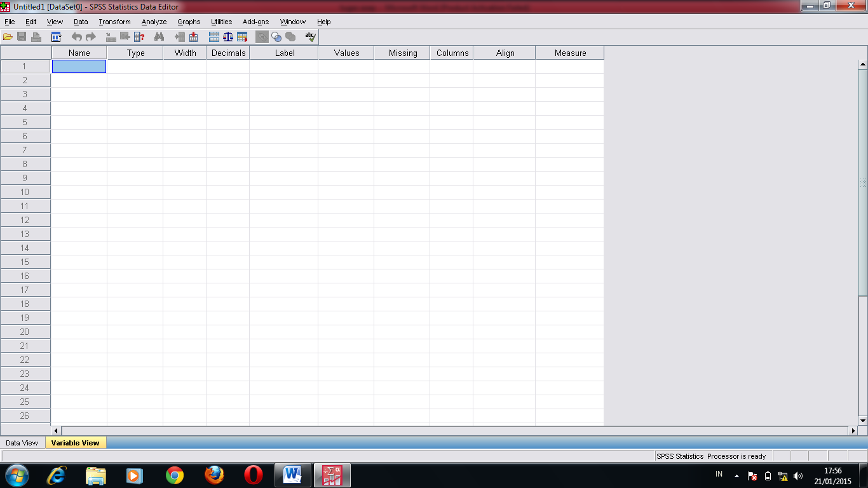Click the Align column header

(x=505, y=53)
